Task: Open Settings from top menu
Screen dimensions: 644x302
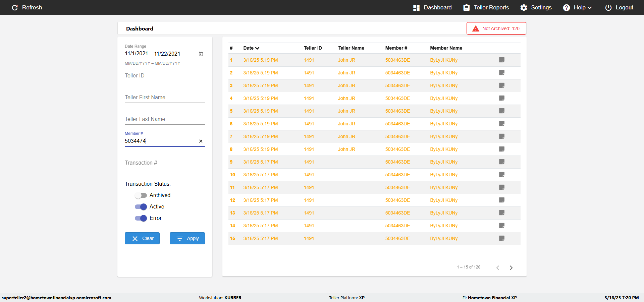Action: 536,7
